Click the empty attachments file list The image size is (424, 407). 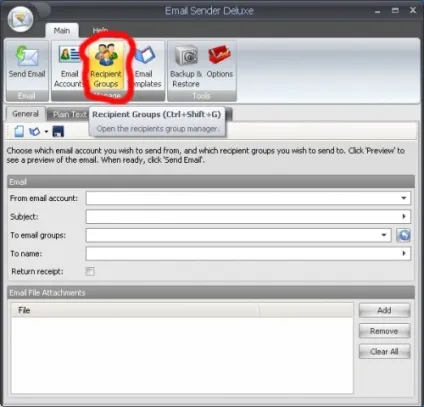(x=182, y=355)
